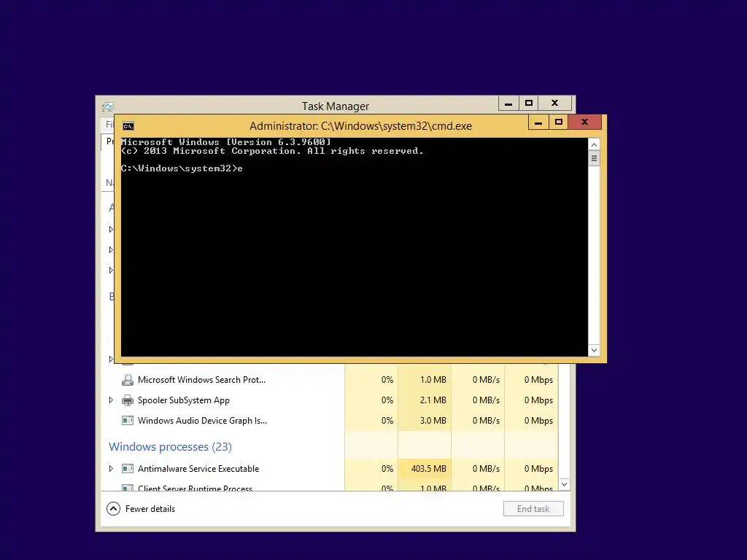Click the cmd scrollbar up arrow
The image size is (747, 560).
point(594,145)
